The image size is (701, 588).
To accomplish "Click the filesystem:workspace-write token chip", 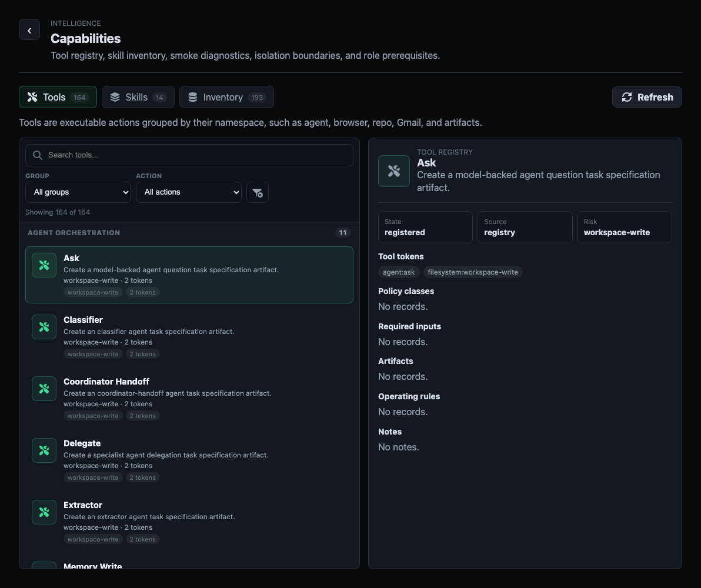I will click(x=473, y=272).
